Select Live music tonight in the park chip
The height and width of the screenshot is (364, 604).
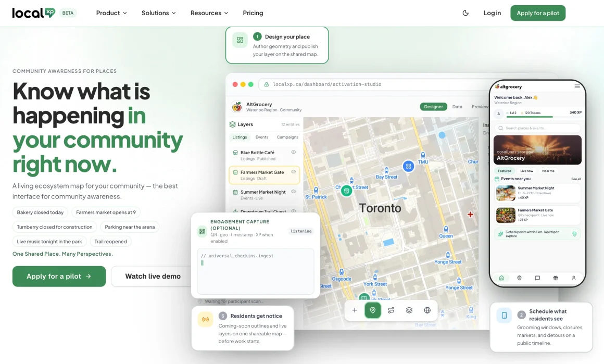point(49,242)
